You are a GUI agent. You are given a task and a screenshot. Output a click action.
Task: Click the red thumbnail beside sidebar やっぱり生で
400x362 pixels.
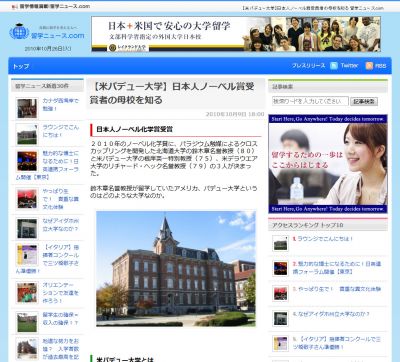click(x=27, y=198)
